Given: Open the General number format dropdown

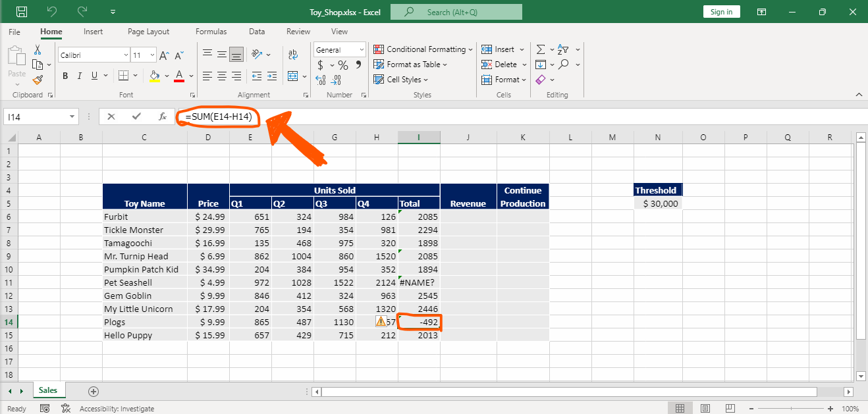Looking at the screenshot, I should (x=362, y=49).
